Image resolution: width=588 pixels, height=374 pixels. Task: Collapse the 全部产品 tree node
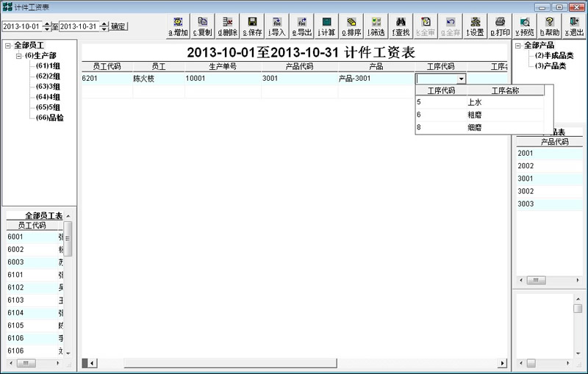[x=518, y=46]
